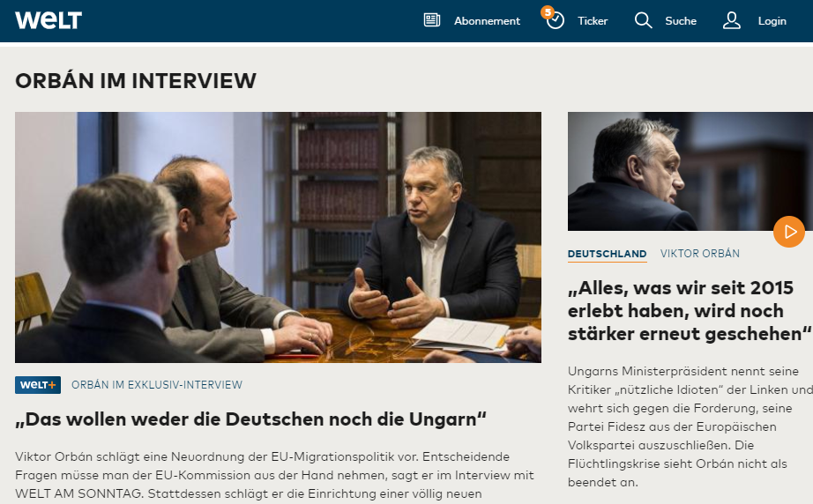
Task: Open headline 'Das wollen weder die Deutschen'
Action: 251,419
